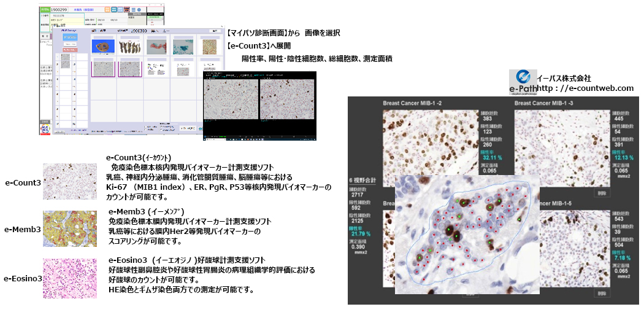Image resolution: width=644 pixels, height=312 pixels.
Task: Select the teal-stained cytology thumbnail
Action: pyautogui.click(x=183, y=47)
